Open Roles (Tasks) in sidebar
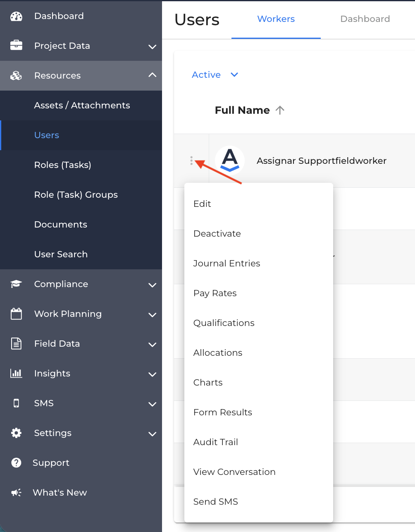This screenshot has height=532, width=415. click(81, 165)
